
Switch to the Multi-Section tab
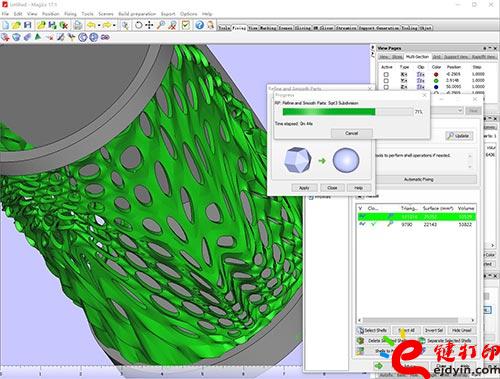point(418,57)
